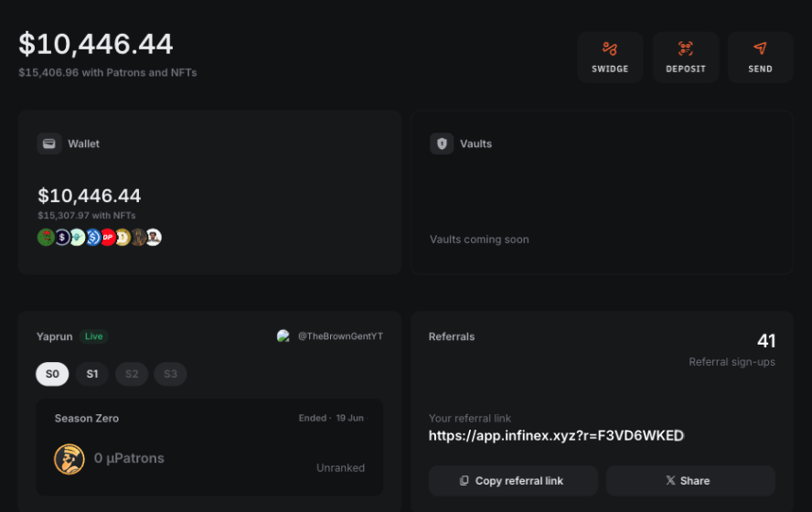Click the referral URL text

(556, 436)
